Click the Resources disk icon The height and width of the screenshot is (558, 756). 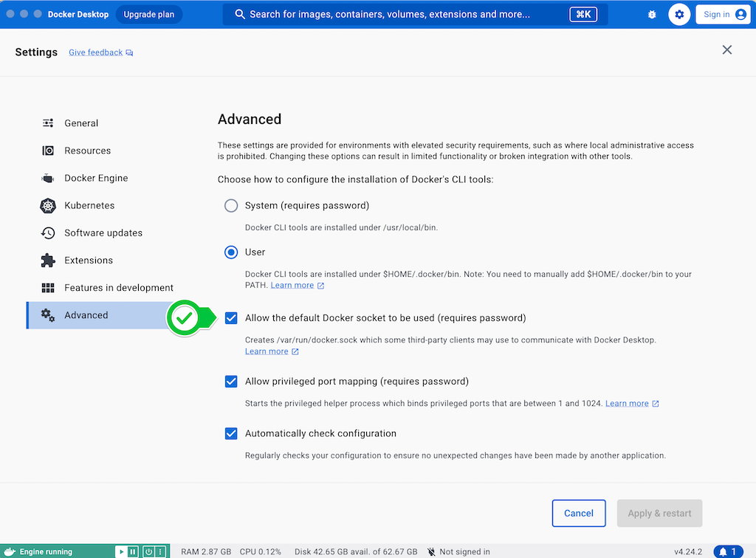[48, 151]
